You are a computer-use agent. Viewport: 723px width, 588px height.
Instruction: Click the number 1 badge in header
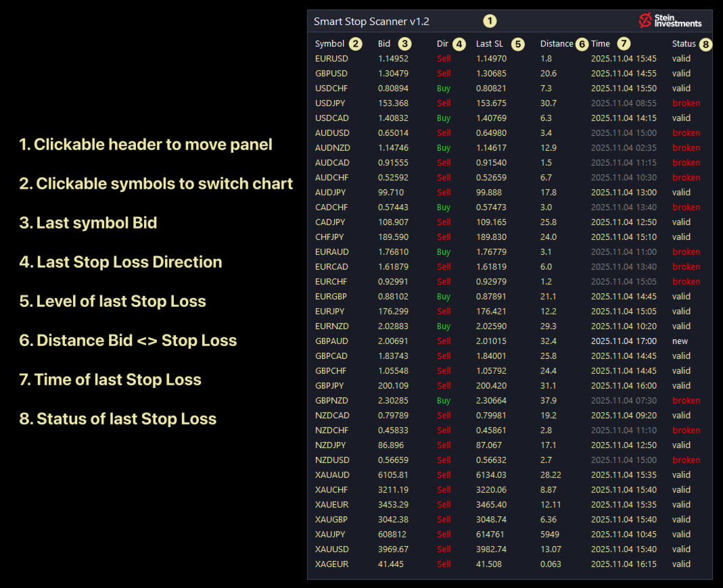pyautogui.click(x=490, y=21)
